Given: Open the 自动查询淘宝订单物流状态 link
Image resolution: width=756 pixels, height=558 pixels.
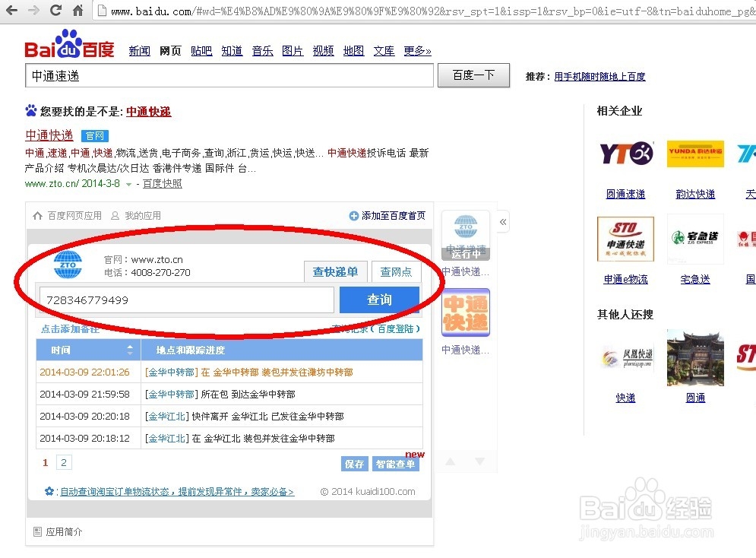Looking at the screenshot, I should click(176, 491).
